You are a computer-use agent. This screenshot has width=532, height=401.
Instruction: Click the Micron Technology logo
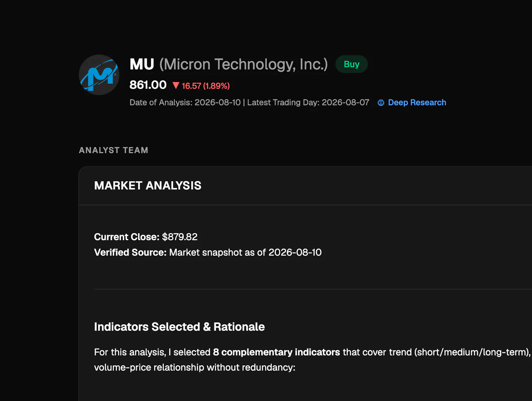(x=99, y=75)
